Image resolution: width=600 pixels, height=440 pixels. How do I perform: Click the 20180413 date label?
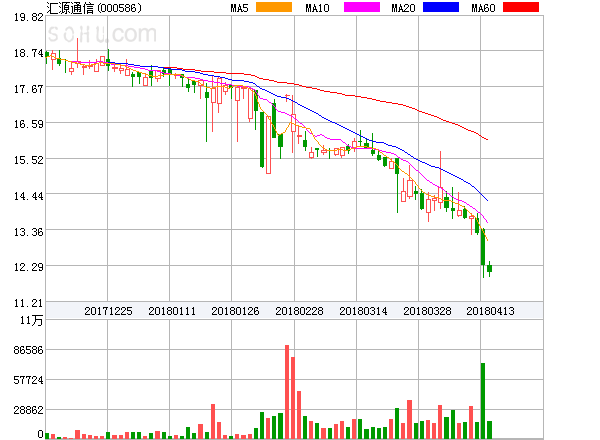pos(490,311)
